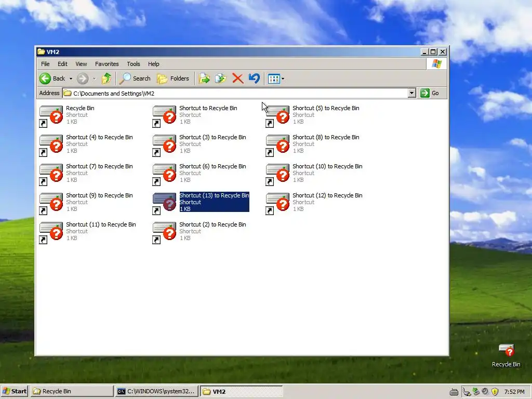Expand the Address bar dropdown list
The width and height of the screenshot is (532, 399).
click(x=411, y=93)
